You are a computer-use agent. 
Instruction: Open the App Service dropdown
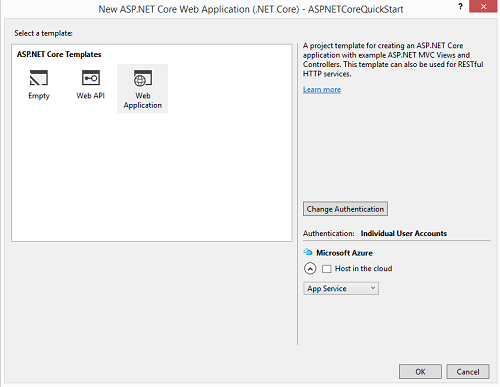pyautogui.click(x=341, y=288)
